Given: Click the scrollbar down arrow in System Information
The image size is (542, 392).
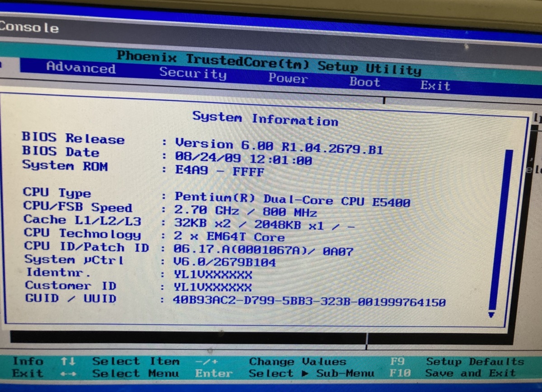Looking at the screenshot, I should tap(492, 314).
